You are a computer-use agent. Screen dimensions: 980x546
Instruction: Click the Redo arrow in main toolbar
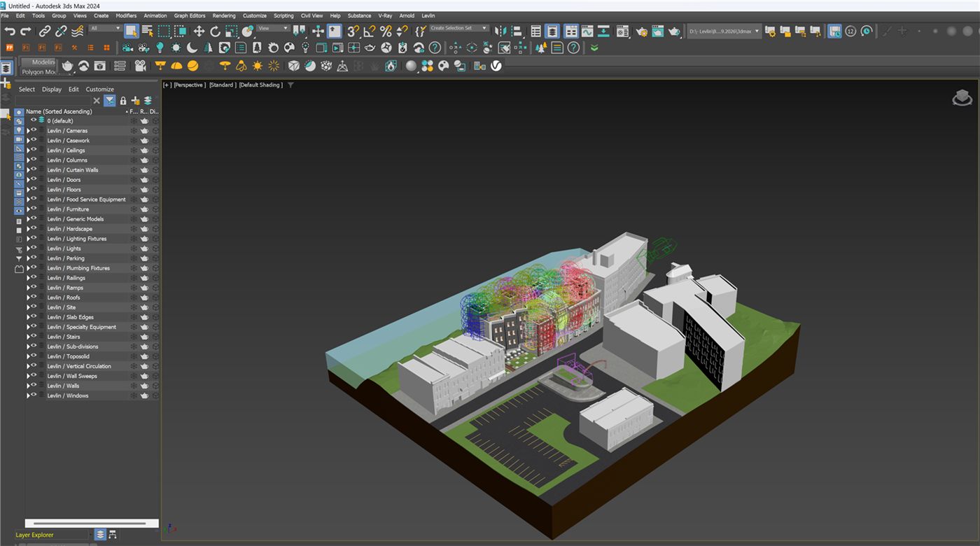pos(26,31)
